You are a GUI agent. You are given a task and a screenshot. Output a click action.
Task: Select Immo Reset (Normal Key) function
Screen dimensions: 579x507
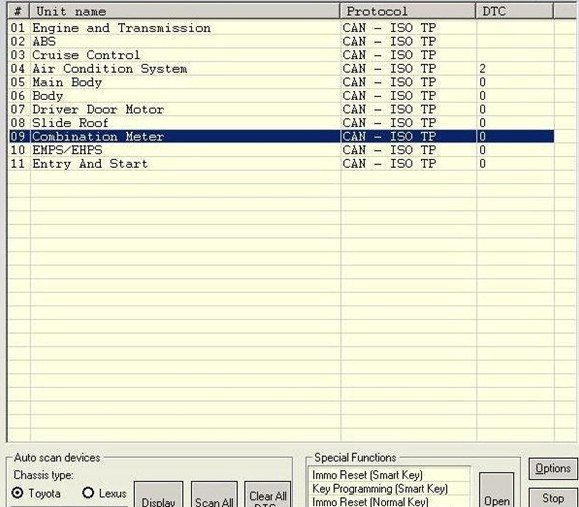coord(389,501)
